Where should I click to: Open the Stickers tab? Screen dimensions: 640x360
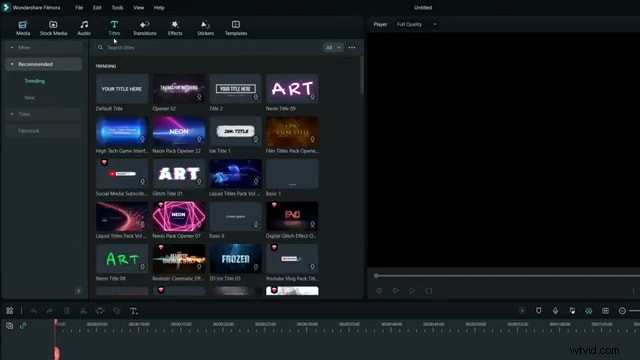pyautogui.click(x=205, y=28)
